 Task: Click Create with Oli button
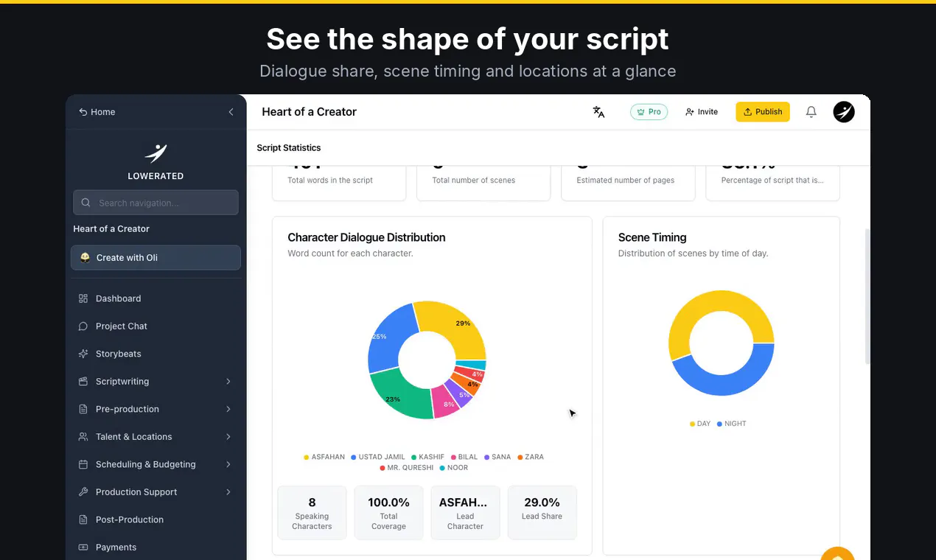point(156,258)
